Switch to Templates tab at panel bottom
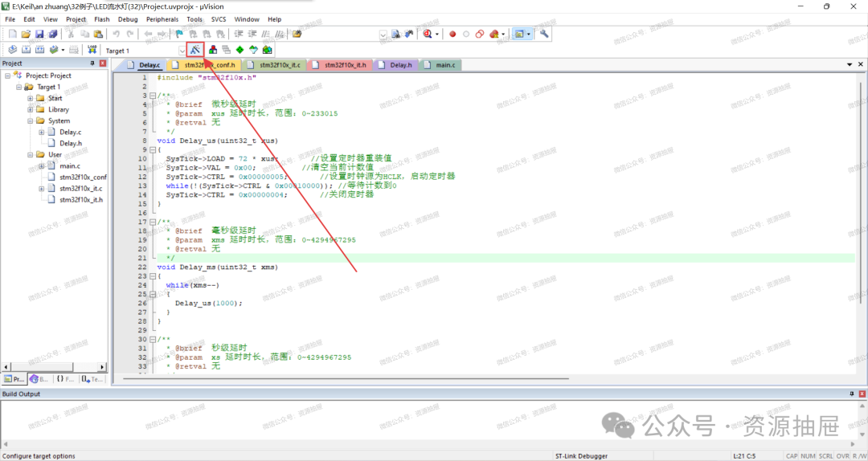 pyautogui.click(x=92, y=379)
